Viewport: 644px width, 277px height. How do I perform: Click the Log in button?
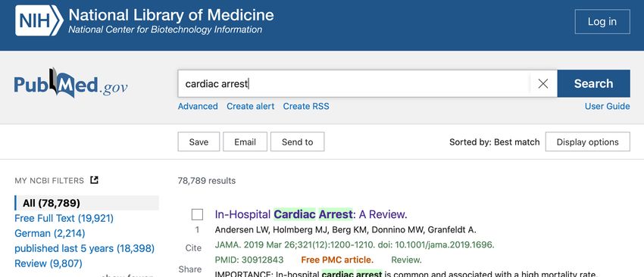pos(602,21)
